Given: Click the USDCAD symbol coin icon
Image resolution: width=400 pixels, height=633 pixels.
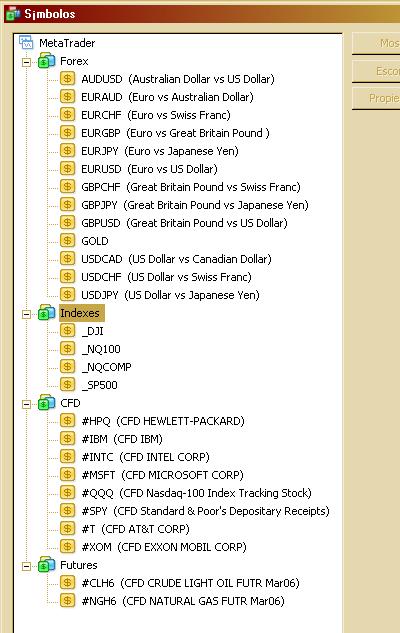Looking at the screenshot, I should click(x=67, y=259).
